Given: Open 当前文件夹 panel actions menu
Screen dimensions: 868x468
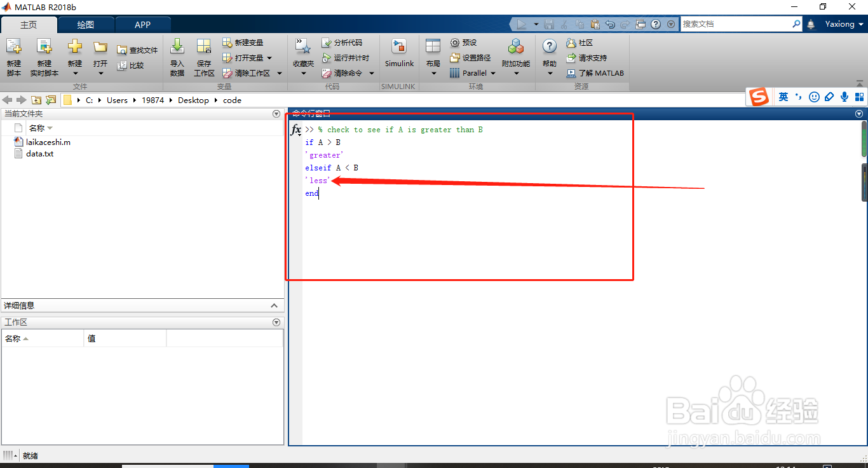Looking at the screenshot, I should [276, 114].
